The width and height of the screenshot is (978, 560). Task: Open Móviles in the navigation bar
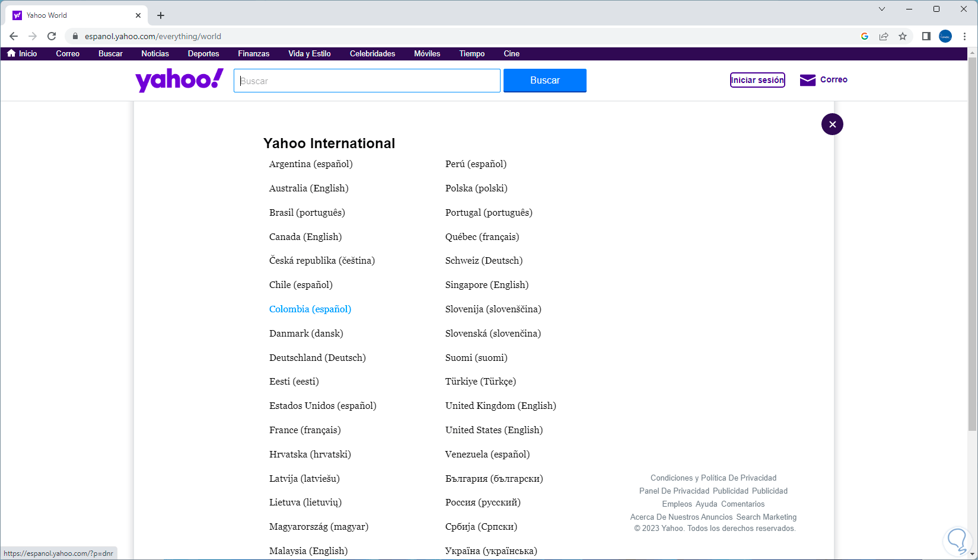click(427, 53)
